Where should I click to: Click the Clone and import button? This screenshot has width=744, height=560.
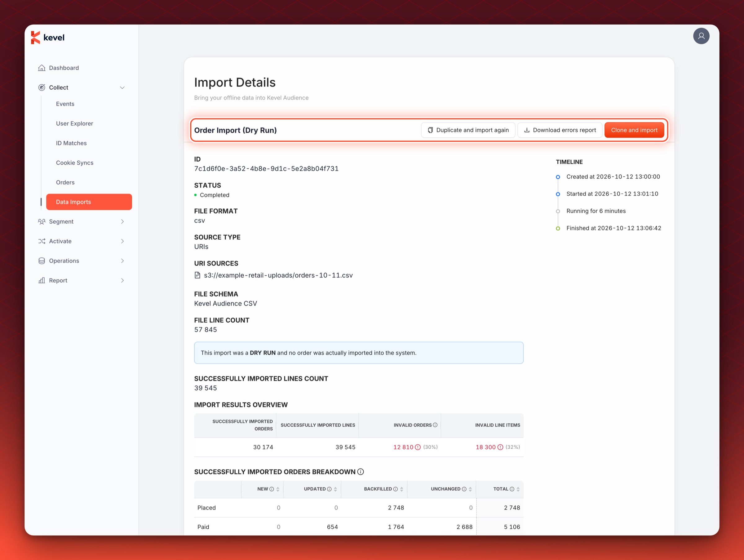click(634, 130)
